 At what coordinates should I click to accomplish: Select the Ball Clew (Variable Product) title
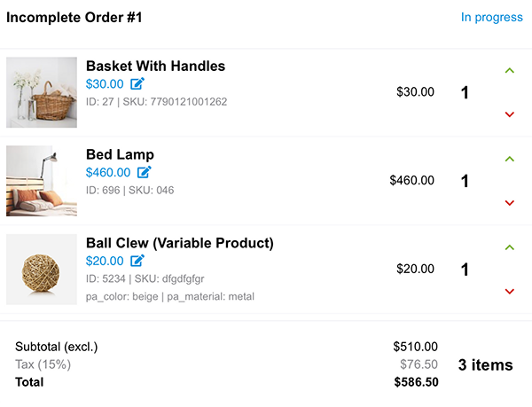(180, 243)
